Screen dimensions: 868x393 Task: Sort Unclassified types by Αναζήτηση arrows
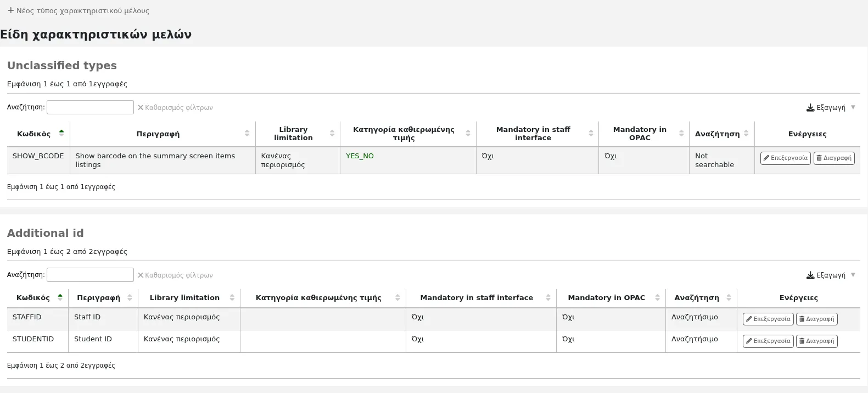click(746, 134)
